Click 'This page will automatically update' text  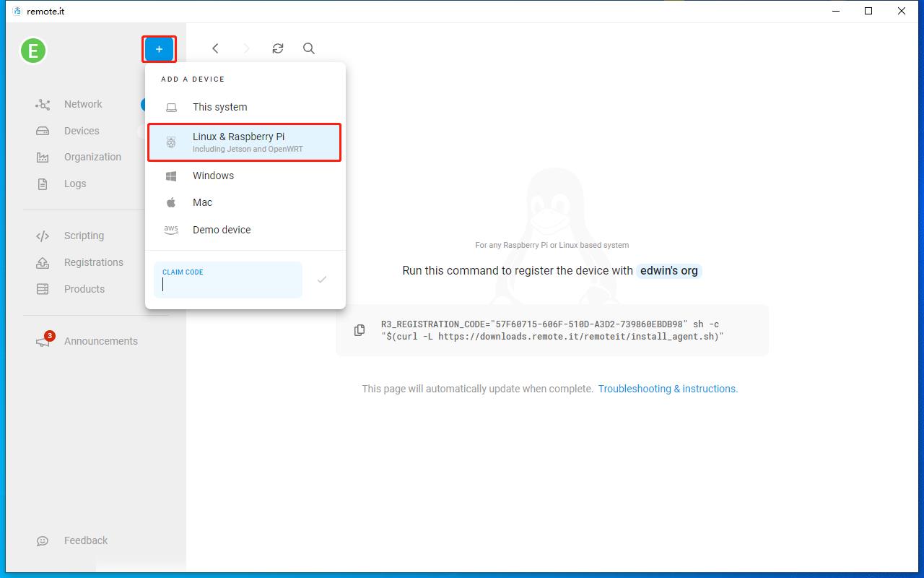coord(477,389)
